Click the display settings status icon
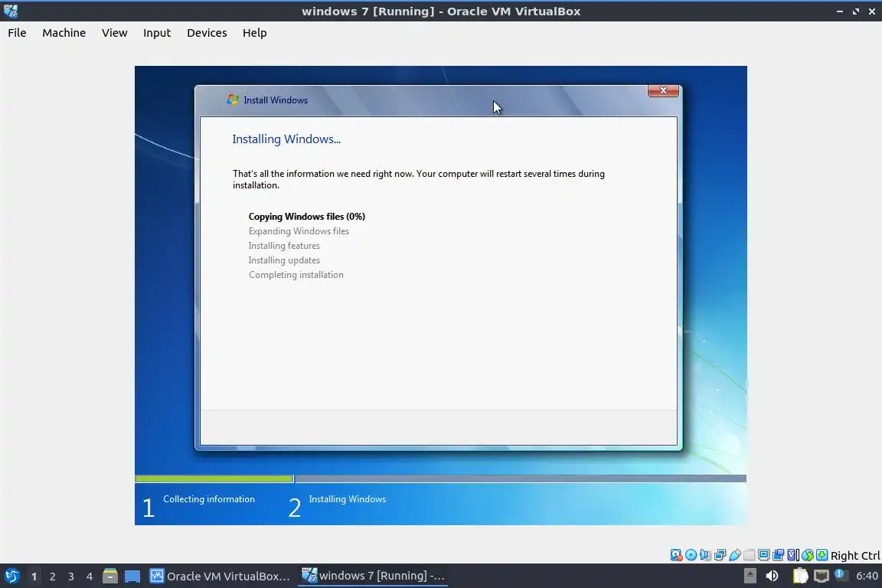The image size is (882, 588). click(764, 555)
